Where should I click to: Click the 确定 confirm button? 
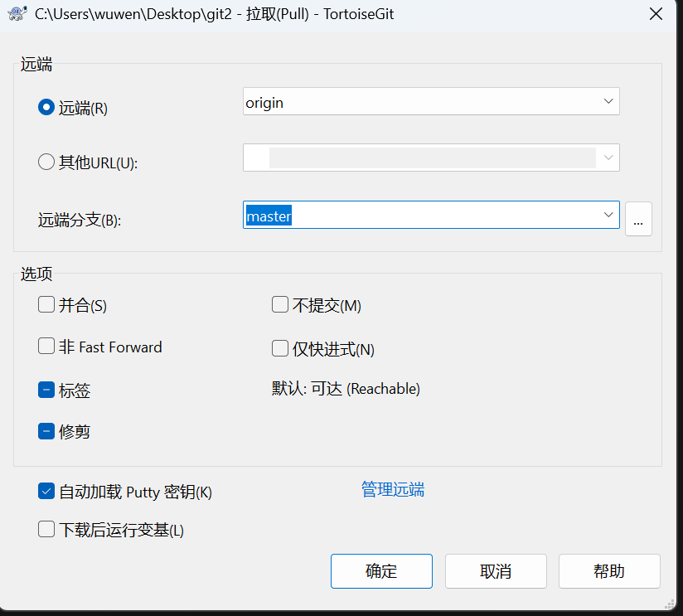(x=381, y=570)
